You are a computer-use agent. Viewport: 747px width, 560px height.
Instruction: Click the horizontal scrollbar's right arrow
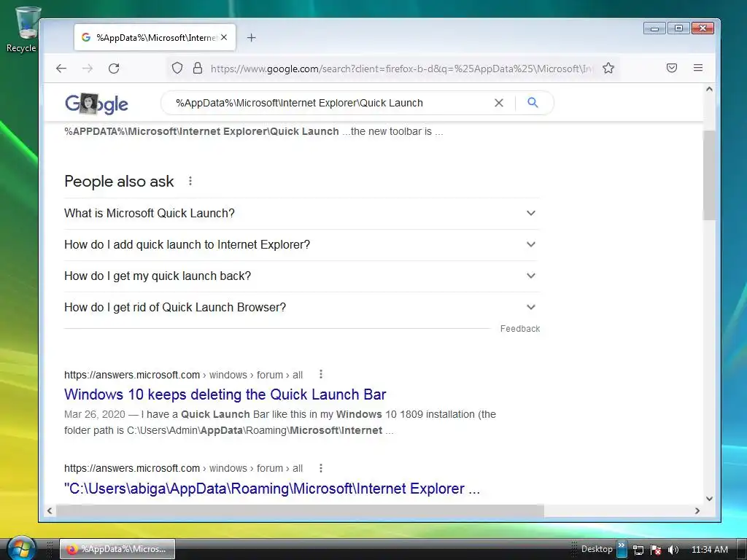tap(697, 510)
